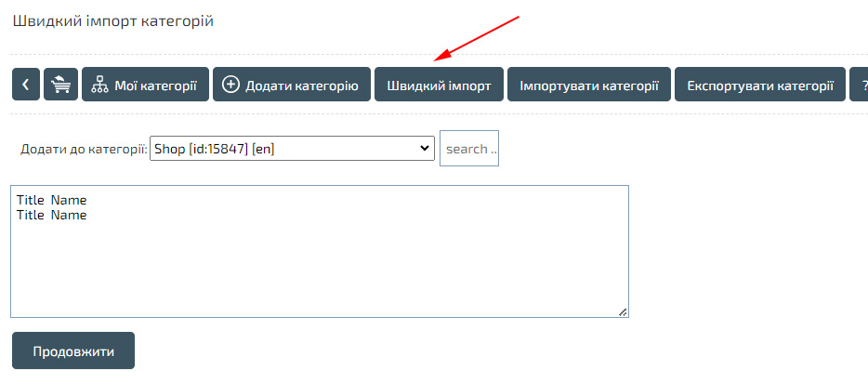Go to Експортувати категорії
Screen dimensions: 868x383
pyautogui.click(x=759, y=85)
